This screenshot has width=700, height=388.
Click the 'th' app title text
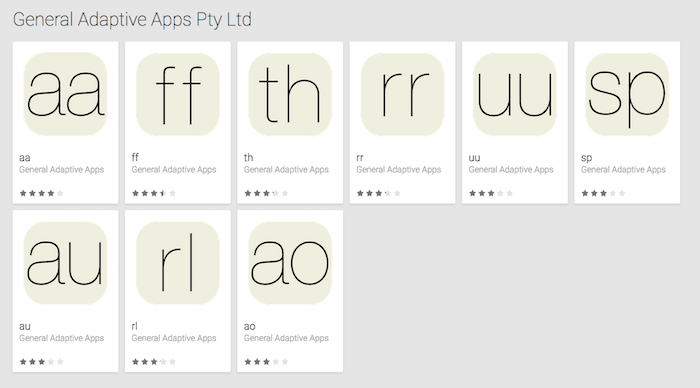(249, 157)
